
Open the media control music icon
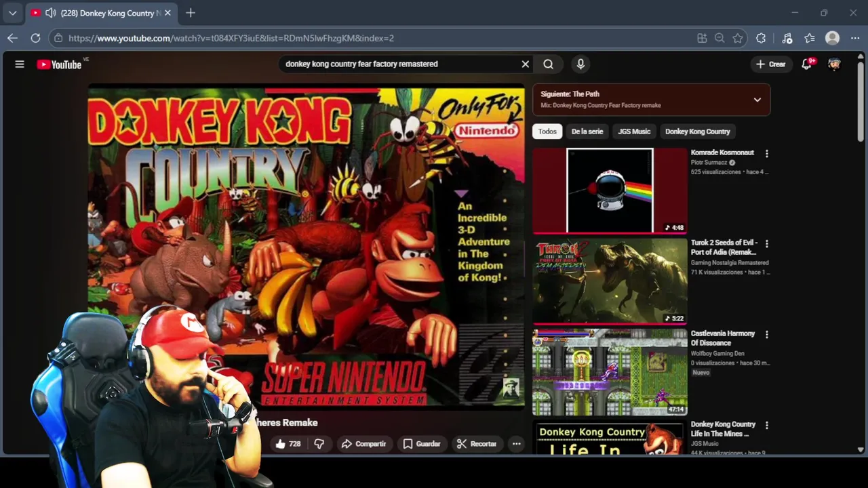point(787,38)
